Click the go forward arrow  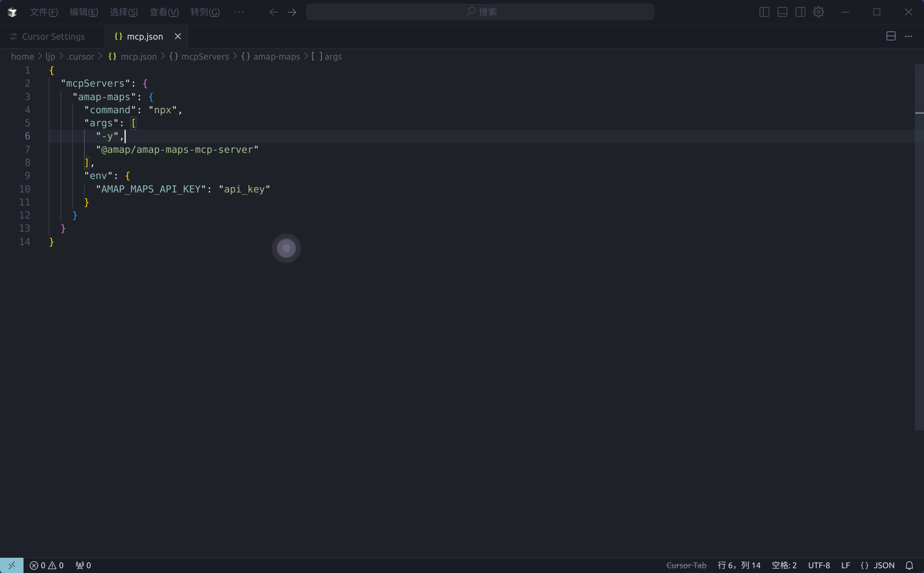coord(292,12)
